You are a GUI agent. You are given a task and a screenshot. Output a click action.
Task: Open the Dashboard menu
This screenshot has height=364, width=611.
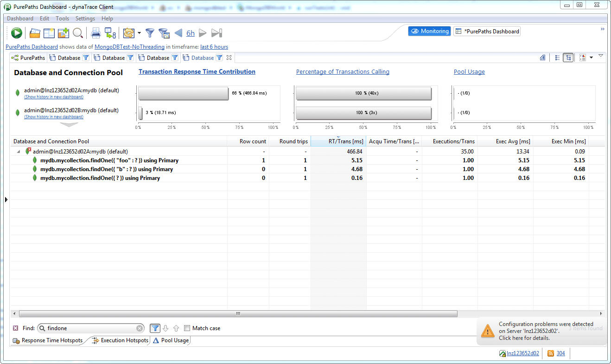(x=20, y=19)
